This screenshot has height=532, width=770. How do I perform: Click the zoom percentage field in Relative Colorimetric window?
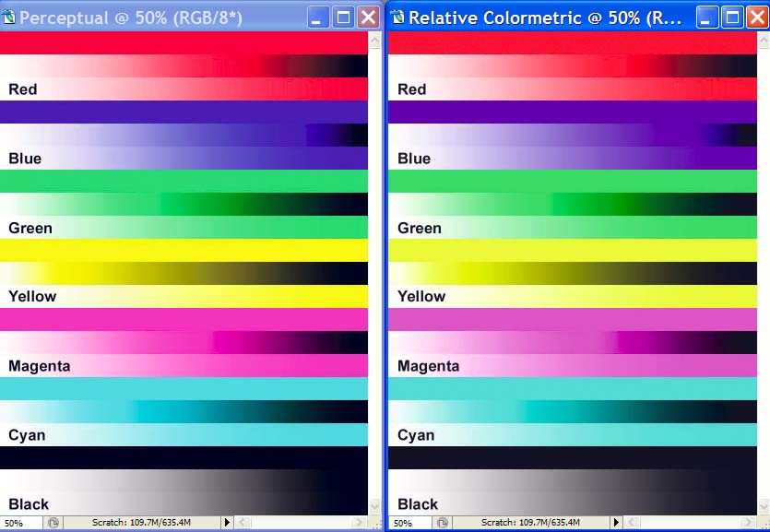pos(409,523)
